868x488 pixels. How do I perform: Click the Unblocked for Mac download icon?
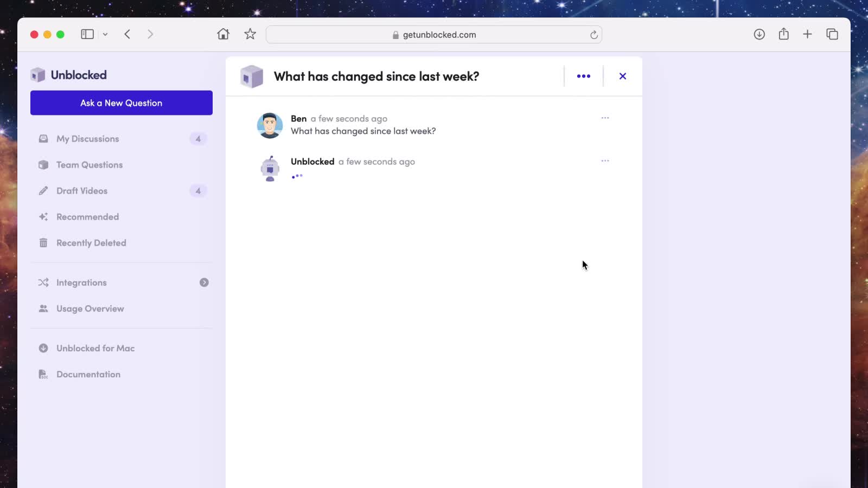[43, 348]
